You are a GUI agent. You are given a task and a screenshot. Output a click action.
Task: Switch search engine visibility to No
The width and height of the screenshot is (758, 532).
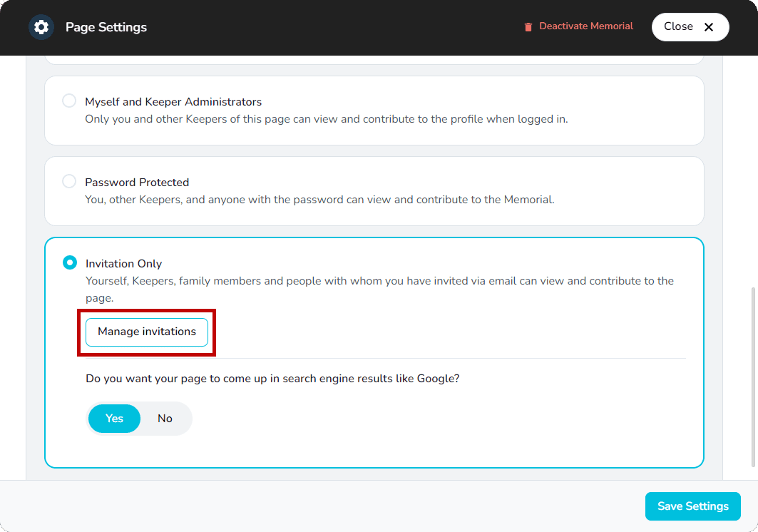(x=165, y=419)
